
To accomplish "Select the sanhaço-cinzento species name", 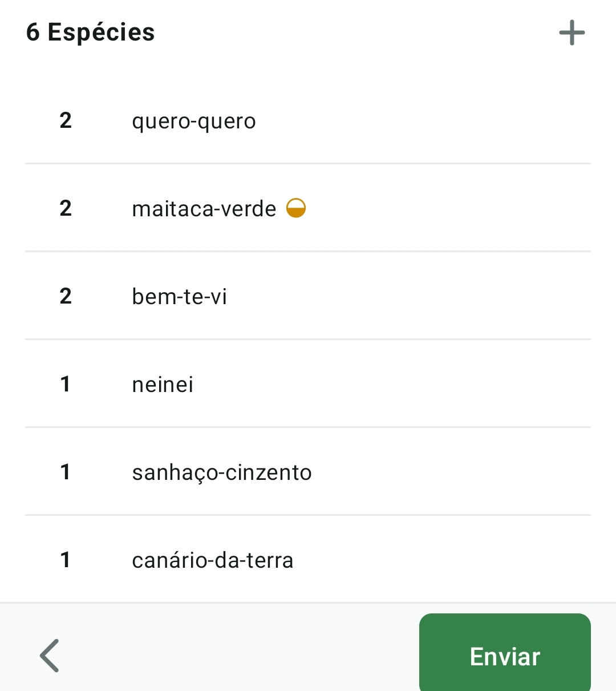I will pyautogui.click(x=221, y=472).
